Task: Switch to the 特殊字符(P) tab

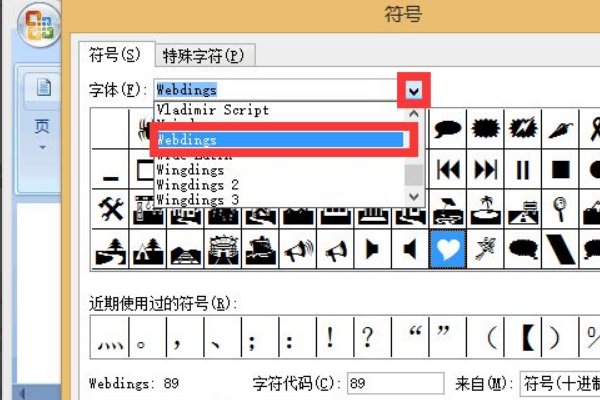Action: 204,56
